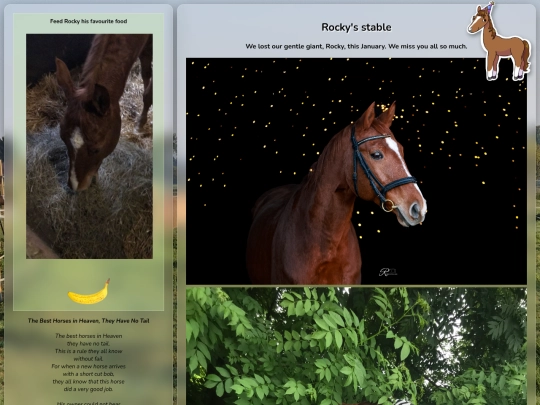540x405 pixels.
Task: Click "Feed Rocky his favourite food" text
Action: pyautogui.click(x=89, y=21)
